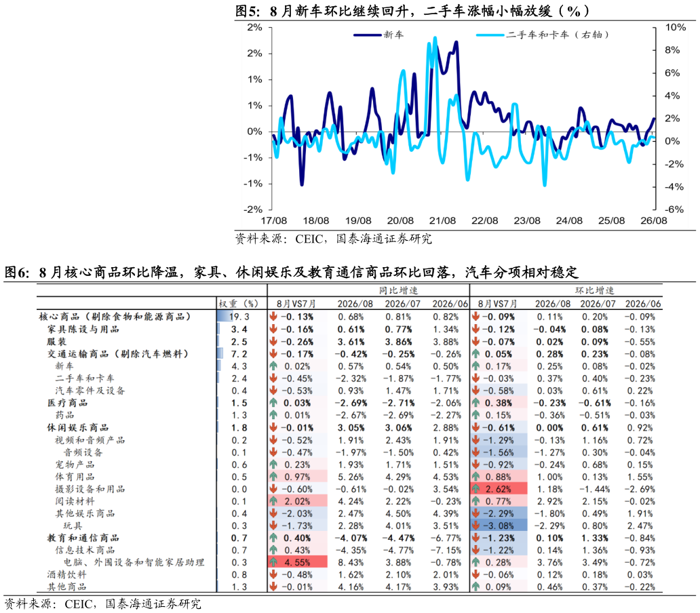This screenshot has width=700, height=613.
Task: Click the 5.26% cell in the table
Action: pyautogui.click(x=351, y=477)
